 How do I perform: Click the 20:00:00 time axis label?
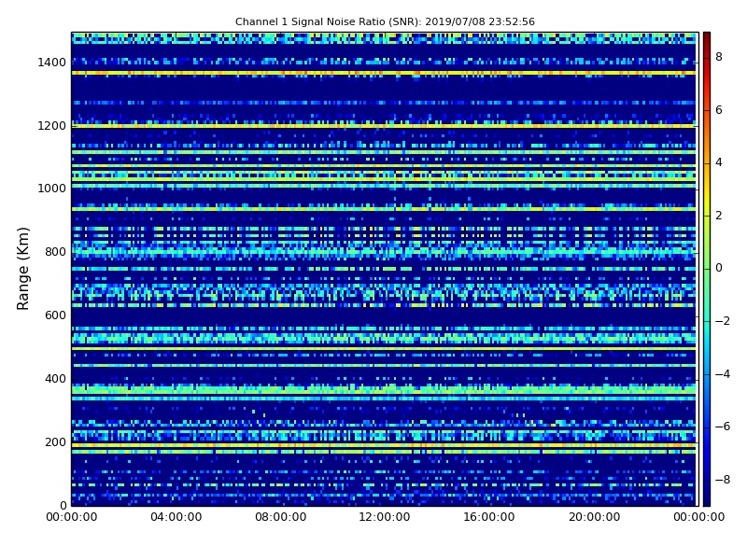pyautogui.click(x=594, y=517)
